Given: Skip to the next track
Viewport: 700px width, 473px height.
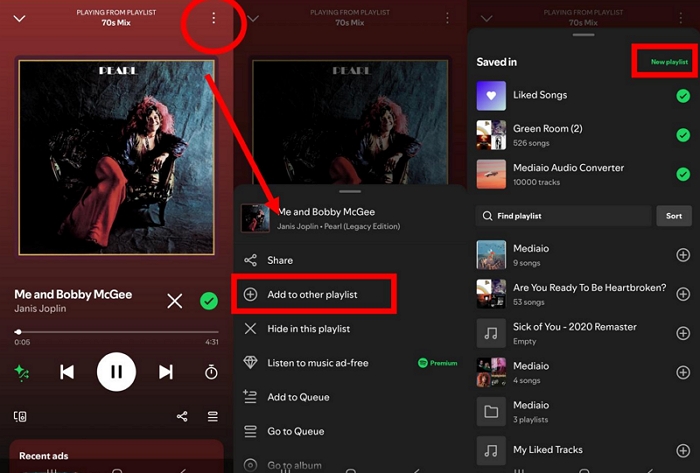Looking at the screenshot, I should (x=166, y=372).
